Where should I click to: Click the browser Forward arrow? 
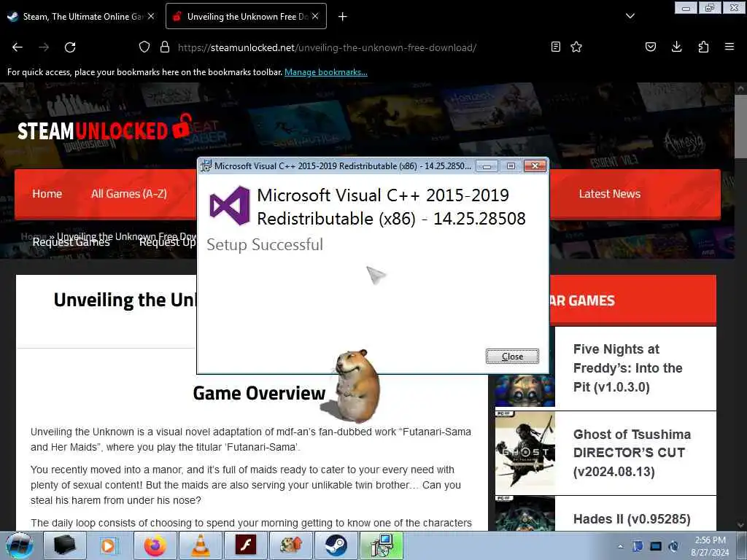coord(44,47)
